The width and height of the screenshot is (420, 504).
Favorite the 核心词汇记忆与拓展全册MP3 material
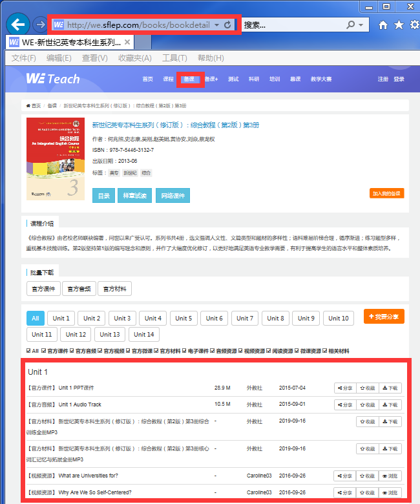tap(368, 448)
